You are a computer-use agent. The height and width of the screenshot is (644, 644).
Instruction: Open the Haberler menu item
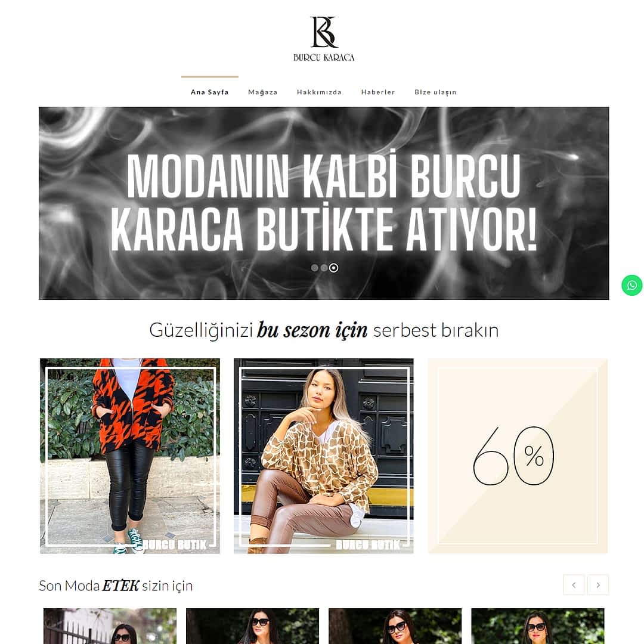(x=378, y=92)
